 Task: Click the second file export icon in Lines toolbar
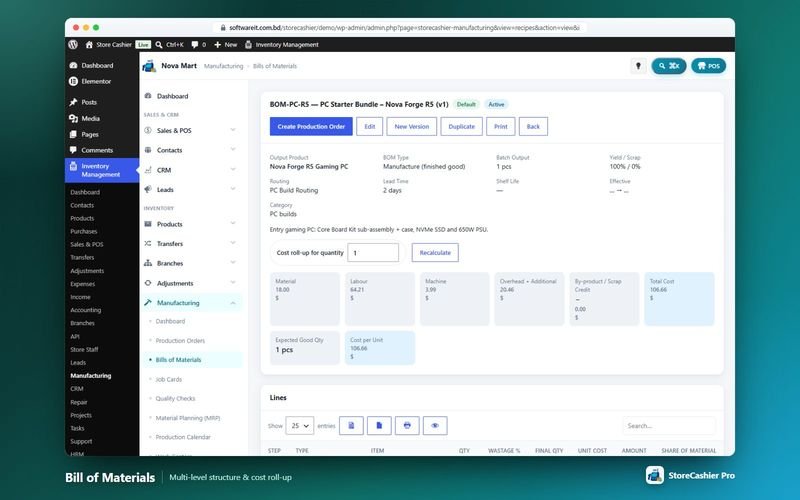pyautogui.click(x=379, y=426)
